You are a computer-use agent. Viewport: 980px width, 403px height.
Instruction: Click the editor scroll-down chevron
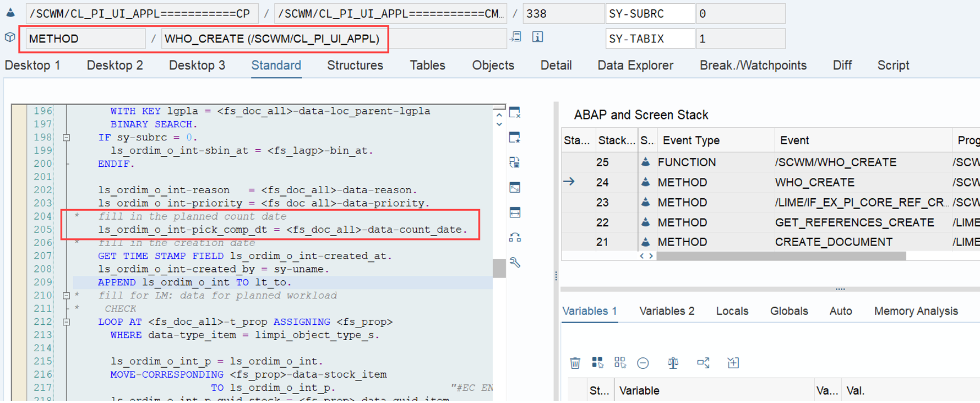[499, 124]
